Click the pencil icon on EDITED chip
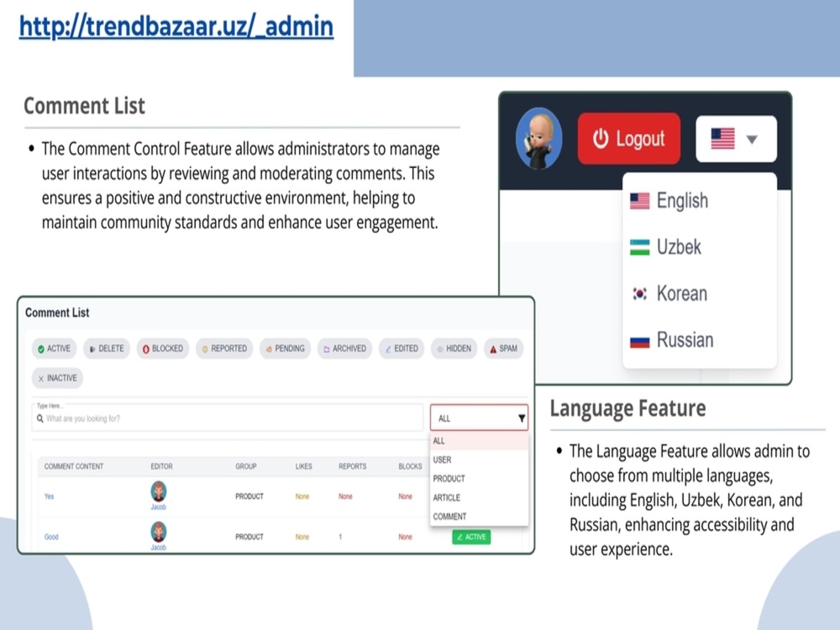840x630 pixels. pos(388,349)
